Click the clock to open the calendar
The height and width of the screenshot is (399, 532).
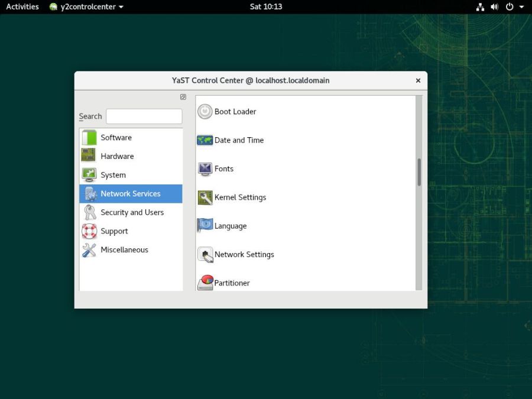(266, 7)
